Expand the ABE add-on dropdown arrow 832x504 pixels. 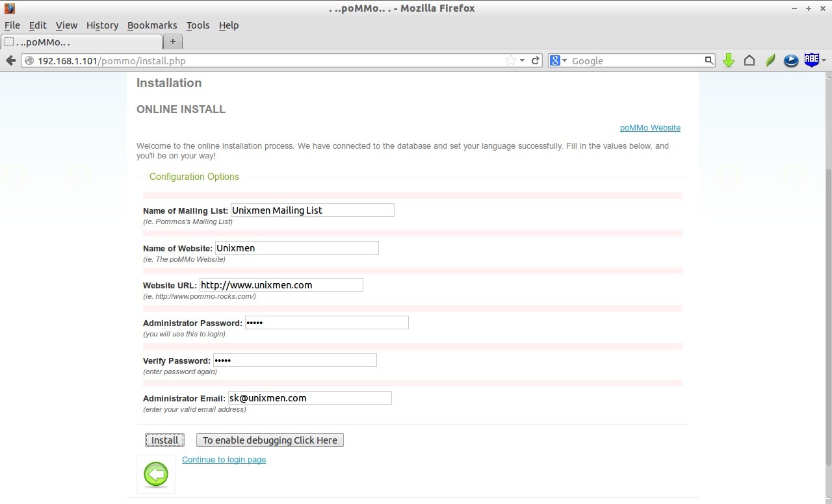tap(824, 60)
